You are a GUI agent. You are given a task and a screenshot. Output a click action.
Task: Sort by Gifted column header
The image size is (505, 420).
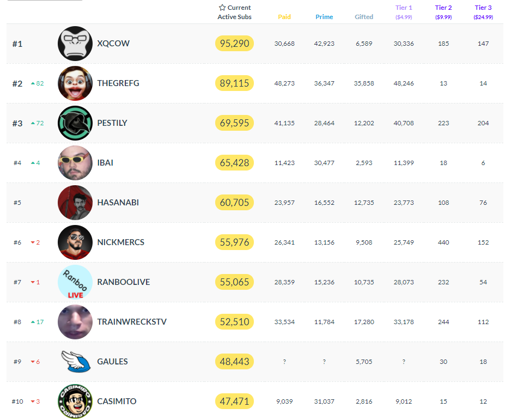tap(364, 17)
